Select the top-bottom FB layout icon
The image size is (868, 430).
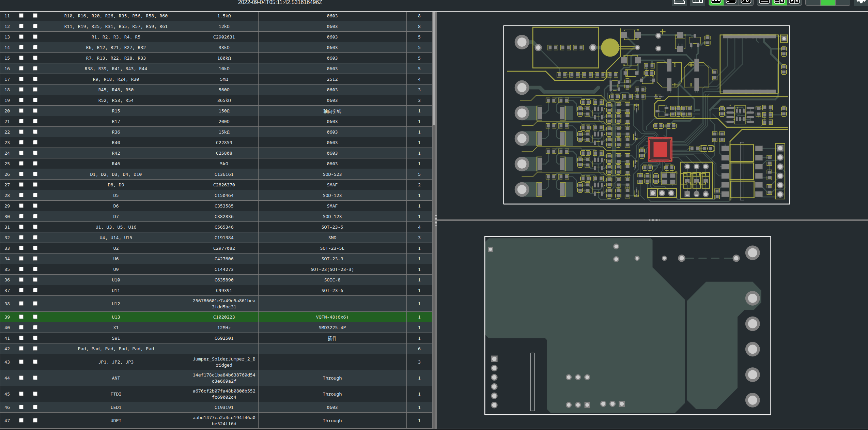point(794,2)
